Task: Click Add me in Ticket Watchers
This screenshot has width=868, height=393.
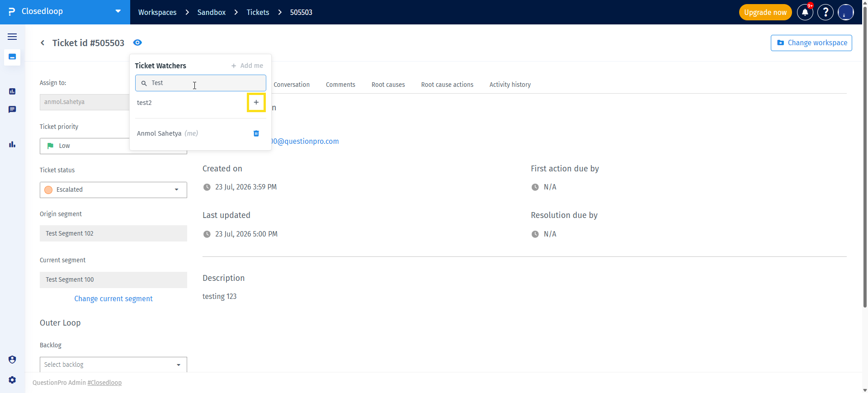Action: click(x=247, y=66)
